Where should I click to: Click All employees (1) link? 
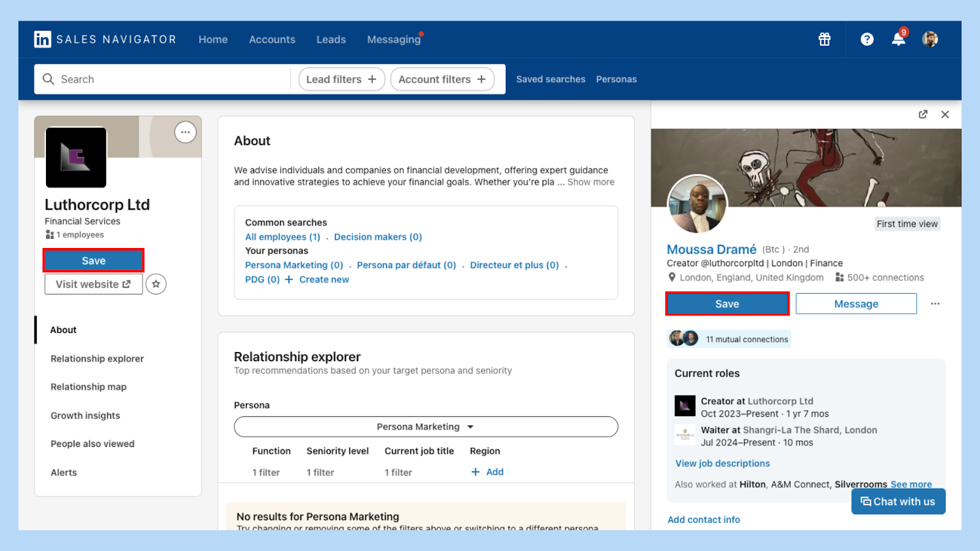click(x=282, y=237)
